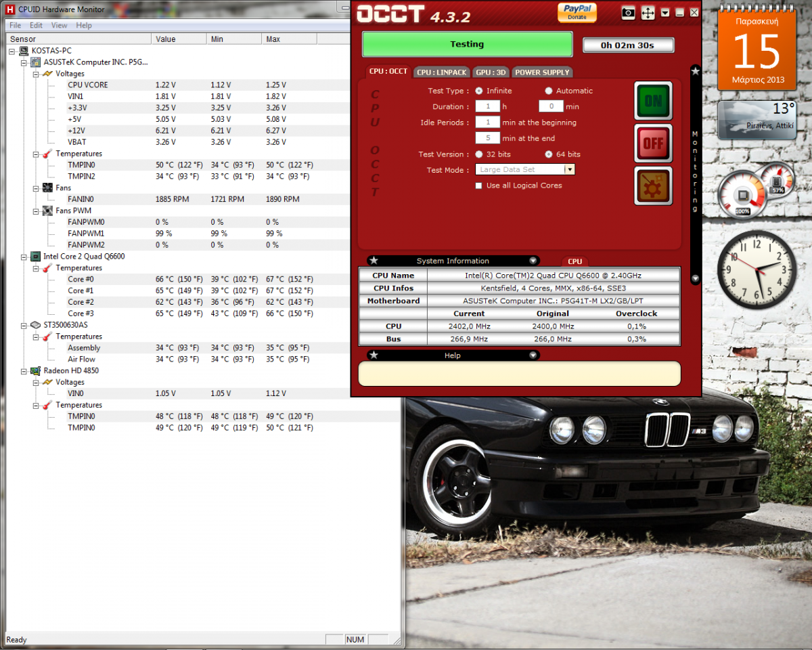Click the Duration minutes field
Screen dimensions: 812x650
(551, 106)
